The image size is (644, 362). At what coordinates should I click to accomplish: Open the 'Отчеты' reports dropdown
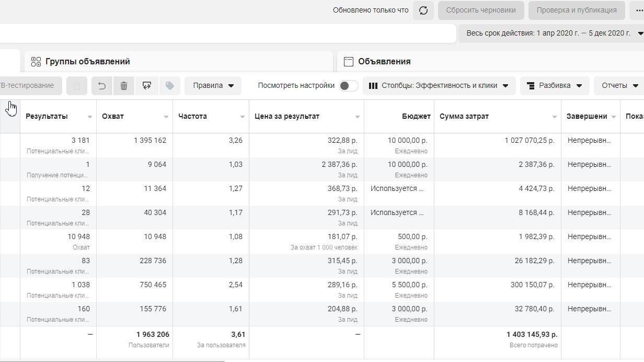coord(620,86)
